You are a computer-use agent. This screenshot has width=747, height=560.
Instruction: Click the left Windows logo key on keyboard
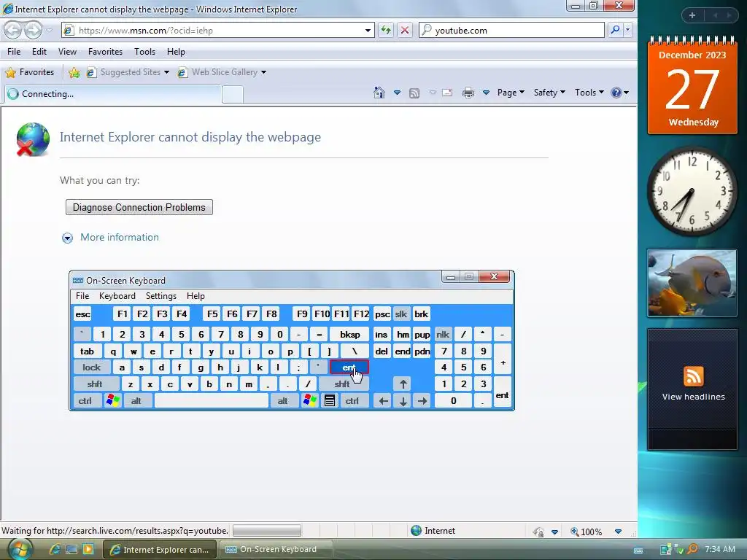click(x=113, y=400)
